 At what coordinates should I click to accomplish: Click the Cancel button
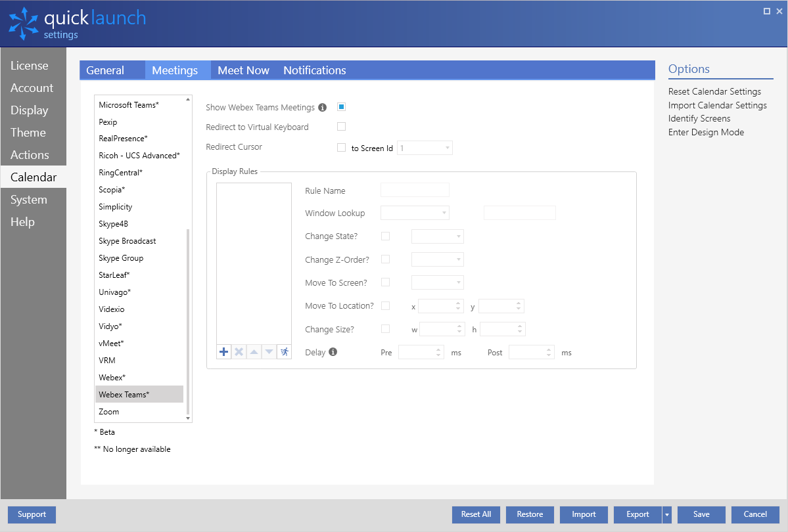pos(755,514)
